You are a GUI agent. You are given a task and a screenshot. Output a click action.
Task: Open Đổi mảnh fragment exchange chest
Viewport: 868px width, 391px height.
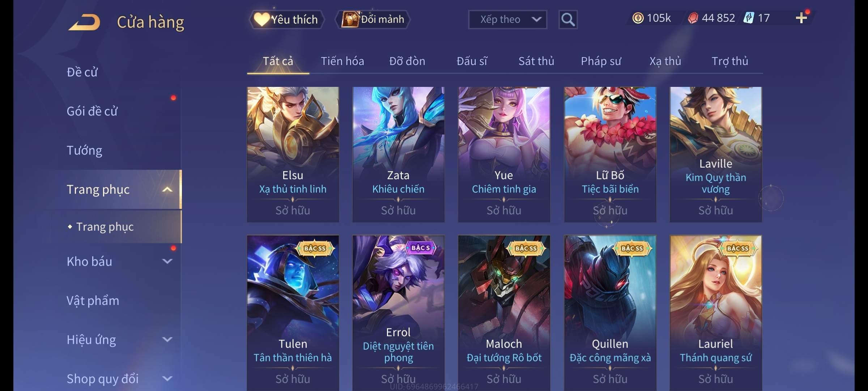click(x=373, y=19)
